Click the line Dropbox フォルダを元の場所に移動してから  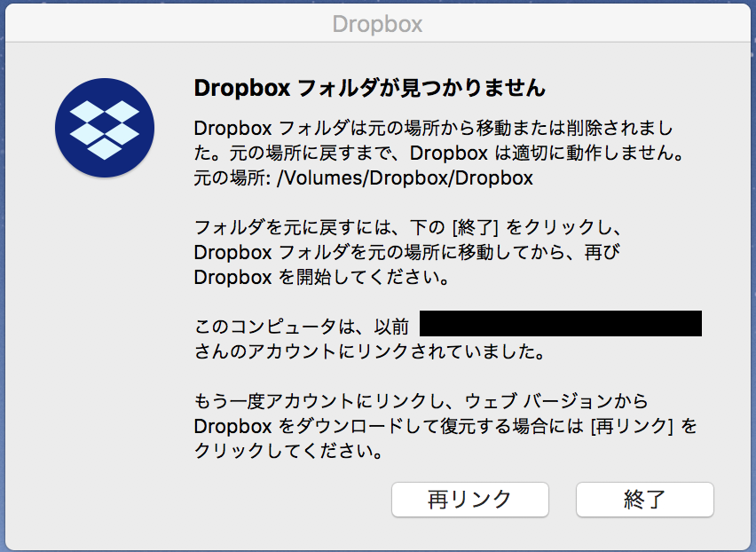(407, 252)
